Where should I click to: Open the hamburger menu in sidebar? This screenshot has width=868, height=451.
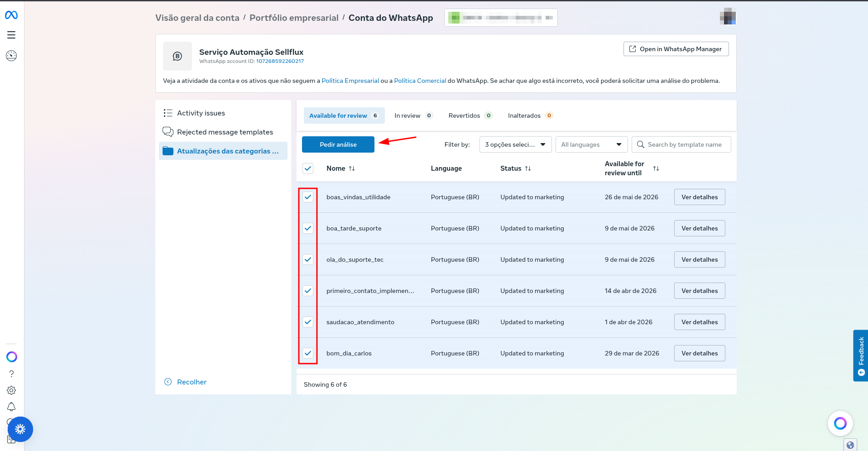click(11, 35)
